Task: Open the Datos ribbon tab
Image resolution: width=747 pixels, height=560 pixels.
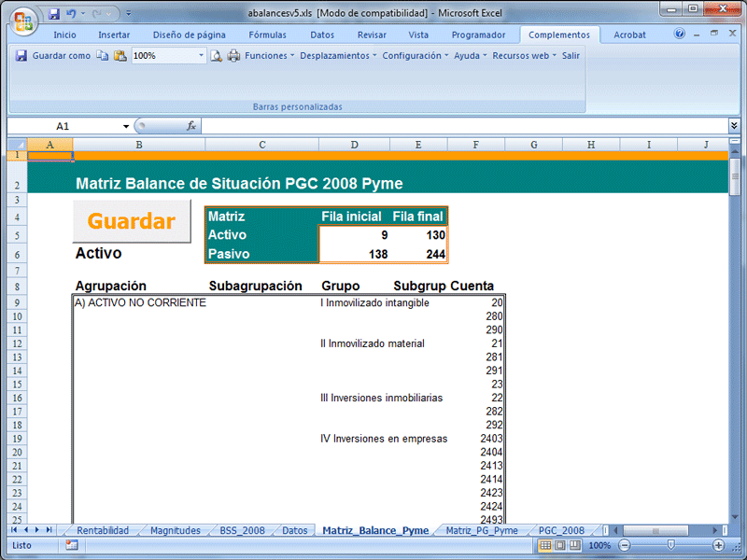Action: tap(322, 35)
